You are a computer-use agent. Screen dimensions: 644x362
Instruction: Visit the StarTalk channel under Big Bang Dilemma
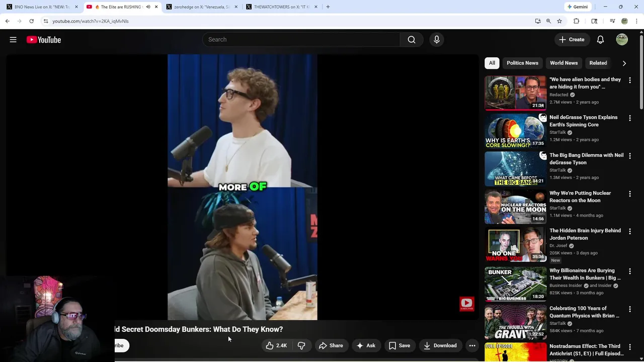click(x=557, y=170)
